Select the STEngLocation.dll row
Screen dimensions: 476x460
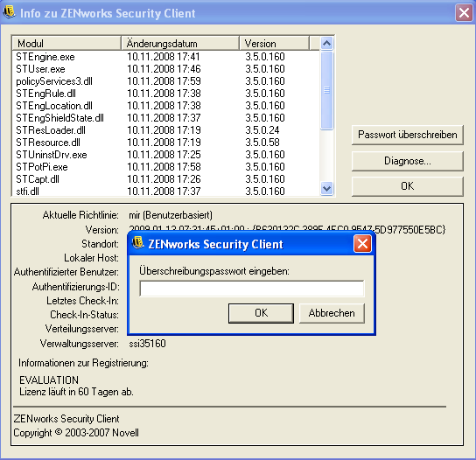pyautogui.click(x=165, y=106)
